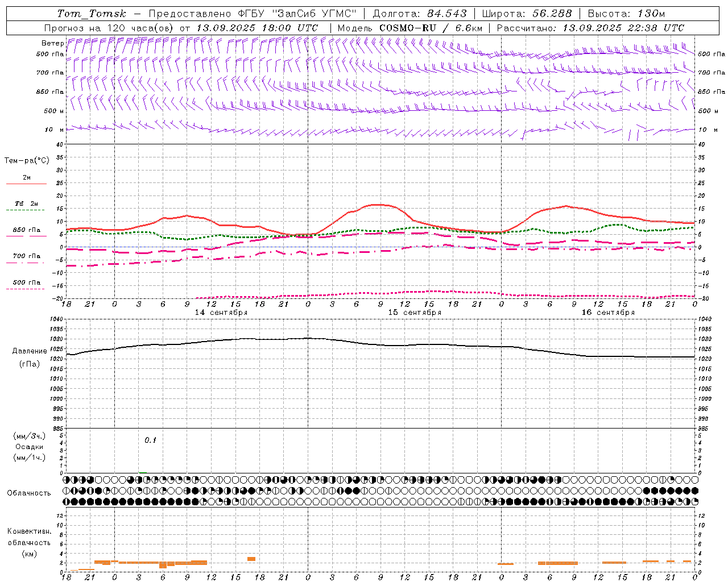Viewport: 728px width, 582px height.
Task: Click the (мм/3ч.) precipitation unit label
Action: [x=30, y=436]
